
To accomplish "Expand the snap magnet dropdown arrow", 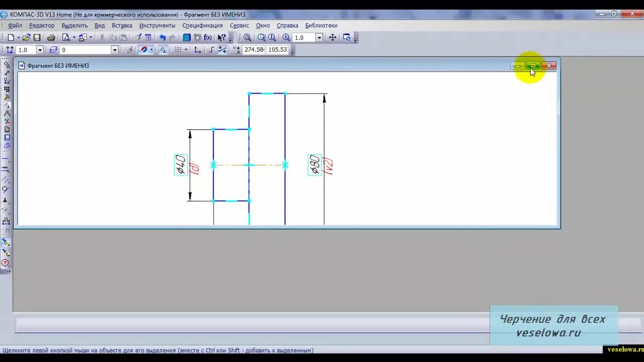I will click(151, 50).
